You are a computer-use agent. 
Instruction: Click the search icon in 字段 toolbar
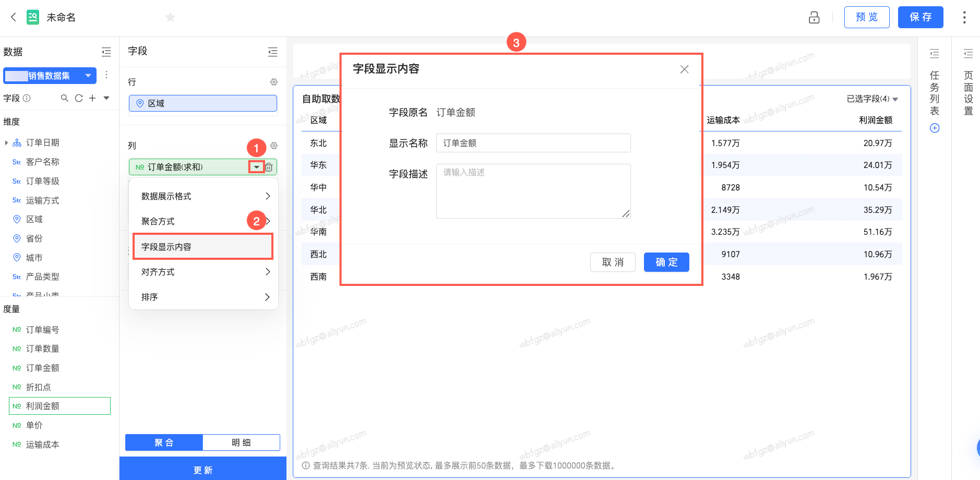[x=65, y=98]
